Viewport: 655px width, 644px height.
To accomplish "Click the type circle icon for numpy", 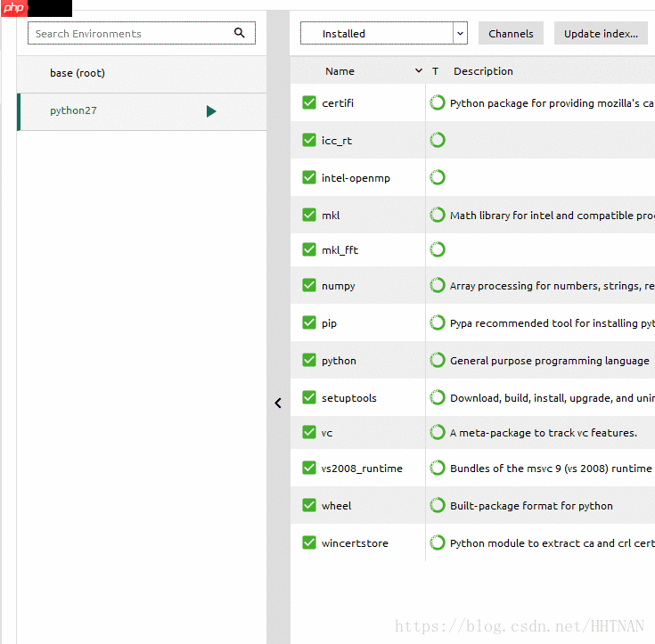I will click(x=438, y=286).
